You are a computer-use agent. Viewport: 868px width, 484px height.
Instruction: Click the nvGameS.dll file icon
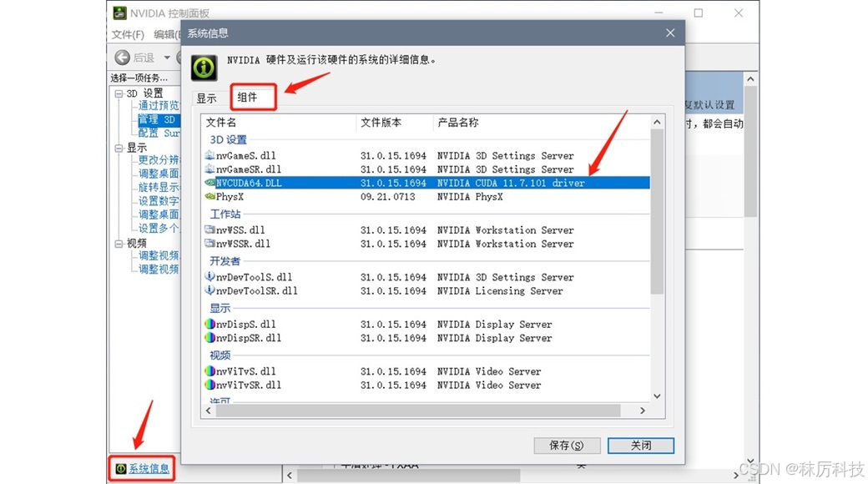[209, 155]
